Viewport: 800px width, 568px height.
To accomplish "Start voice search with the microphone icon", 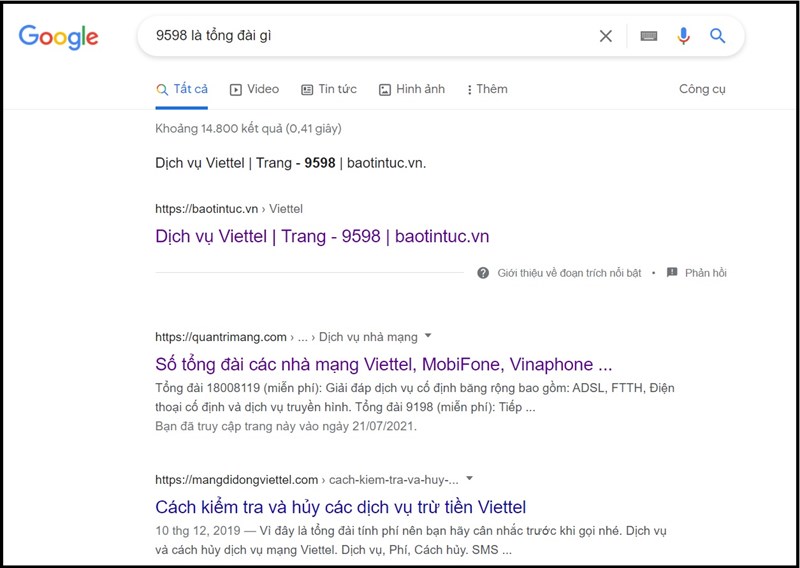I will tap(684, 36).
